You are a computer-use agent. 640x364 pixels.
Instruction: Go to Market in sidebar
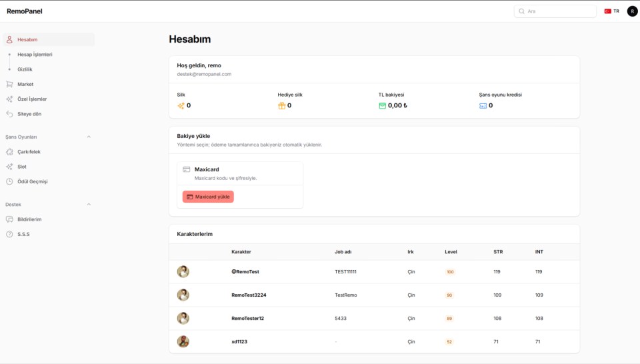click(49, 84)
